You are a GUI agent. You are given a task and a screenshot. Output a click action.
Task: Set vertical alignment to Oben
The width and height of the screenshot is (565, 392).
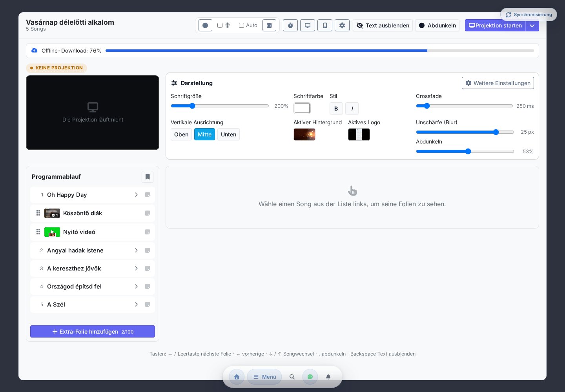click(181, 134)
